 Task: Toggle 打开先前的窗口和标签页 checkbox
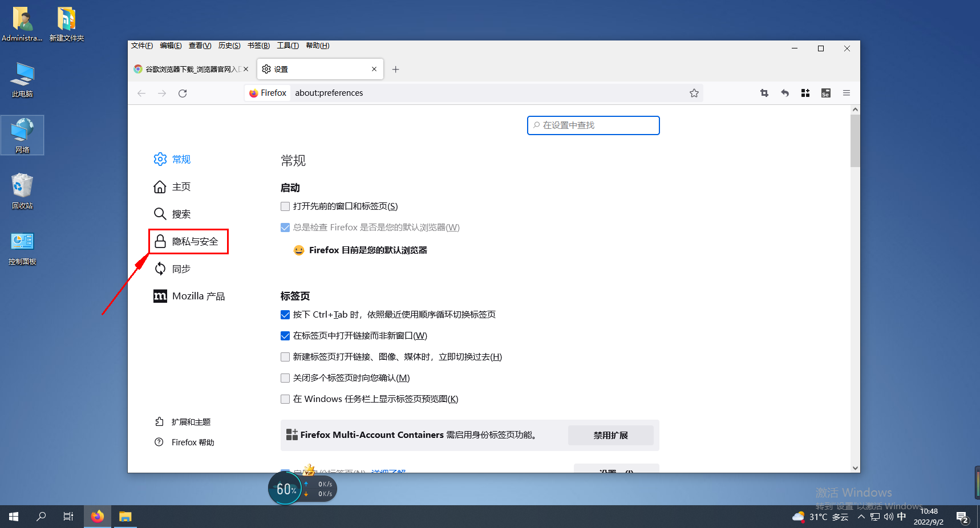tap(285, 206)
